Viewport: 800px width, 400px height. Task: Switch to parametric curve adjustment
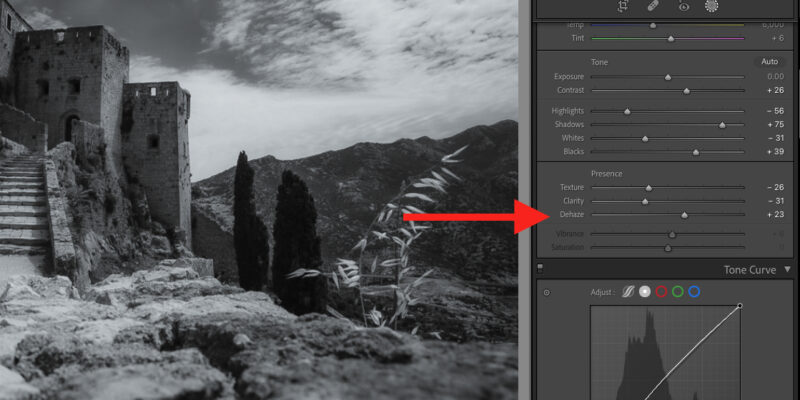628,292
